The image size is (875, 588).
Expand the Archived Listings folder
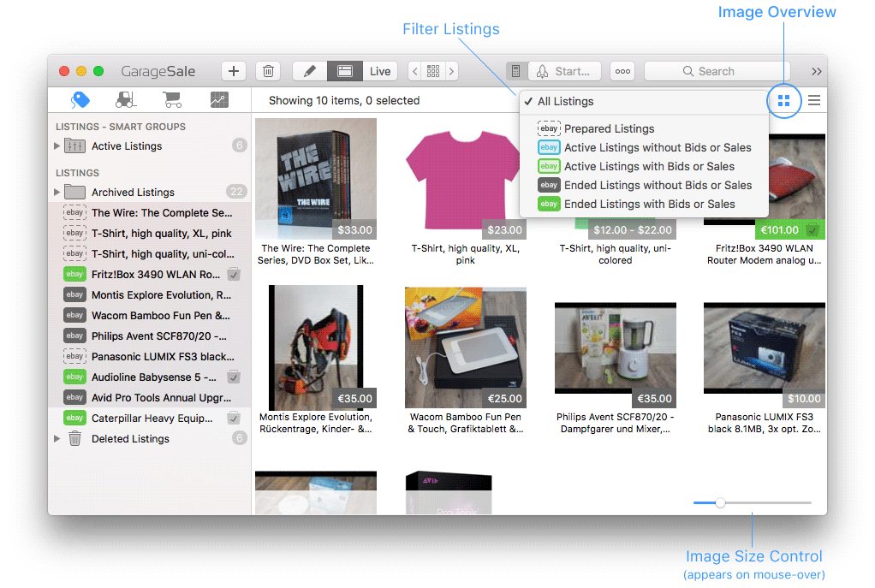point(57,193)
